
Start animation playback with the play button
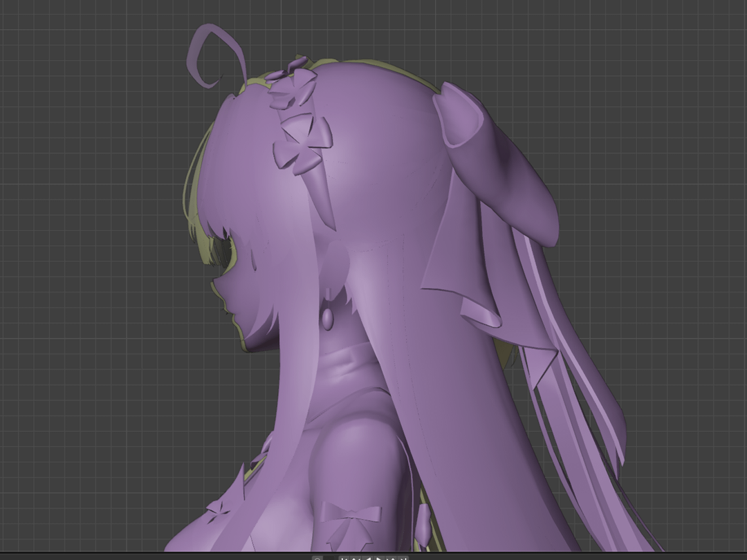(x=380, y=558)
